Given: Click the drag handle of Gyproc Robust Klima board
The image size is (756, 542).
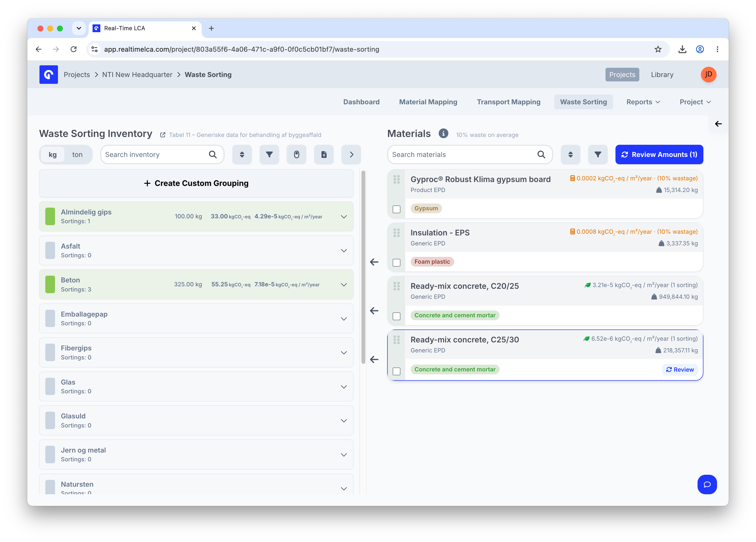Looking at the screenshot, I should pyautogui.click(x=396, y=179).
